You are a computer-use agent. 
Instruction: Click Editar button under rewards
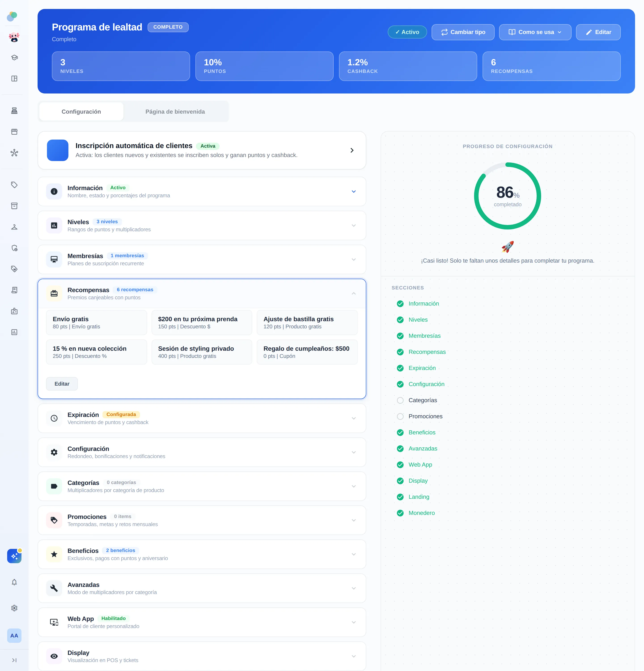coord(62,384)
